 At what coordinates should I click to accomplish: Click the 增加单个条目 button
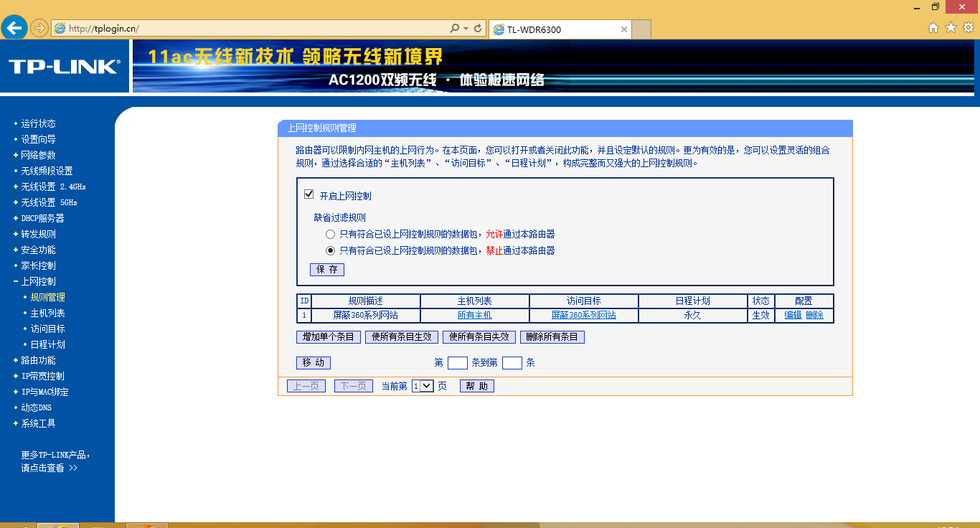tap(329, 337)
